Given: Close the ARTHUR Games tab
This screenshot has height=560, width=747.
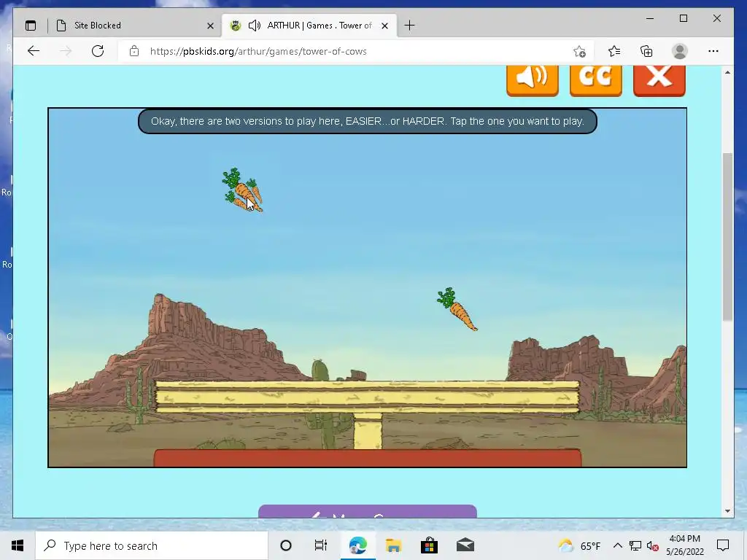Looking at the screenshot, I should (x=385, y=26).
